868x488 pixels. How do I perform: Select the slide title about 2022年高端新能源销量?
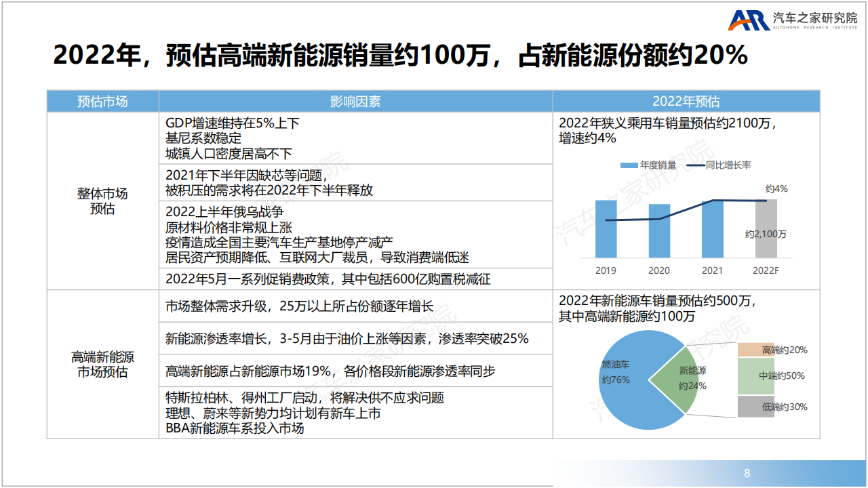(x=401, y=56)
